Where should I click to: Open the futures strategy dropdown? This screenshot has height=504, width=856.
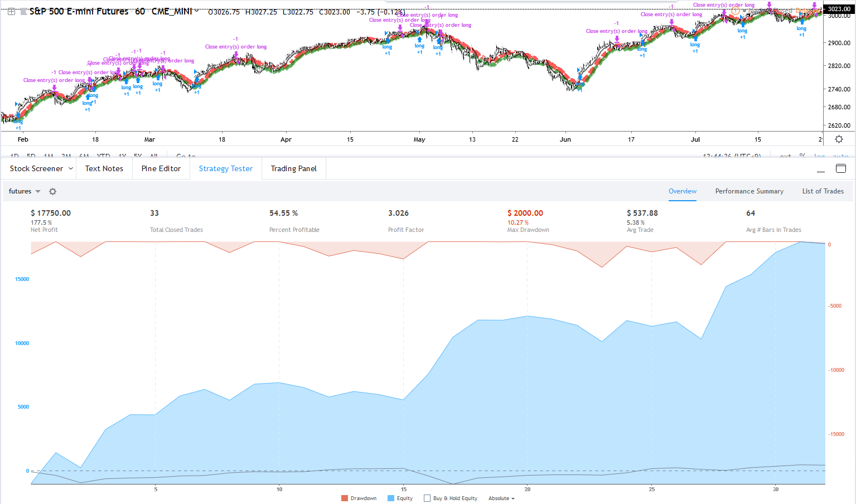tap(25, 191)
